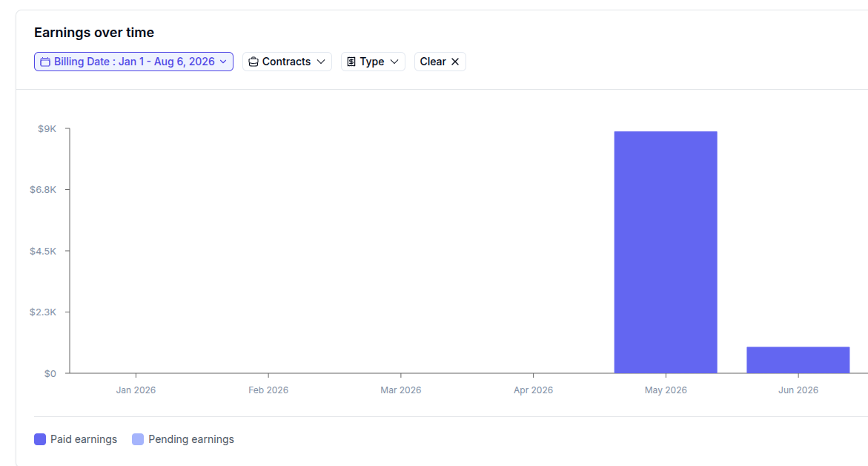The image size is (868, 466).
Task: Expand the Type chevron arrow
Action: 394,62
